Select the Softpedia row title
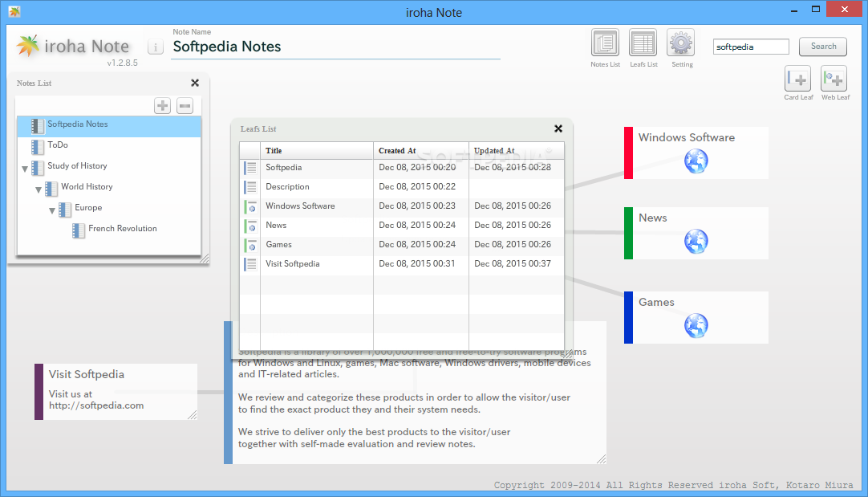 [283, 167]
